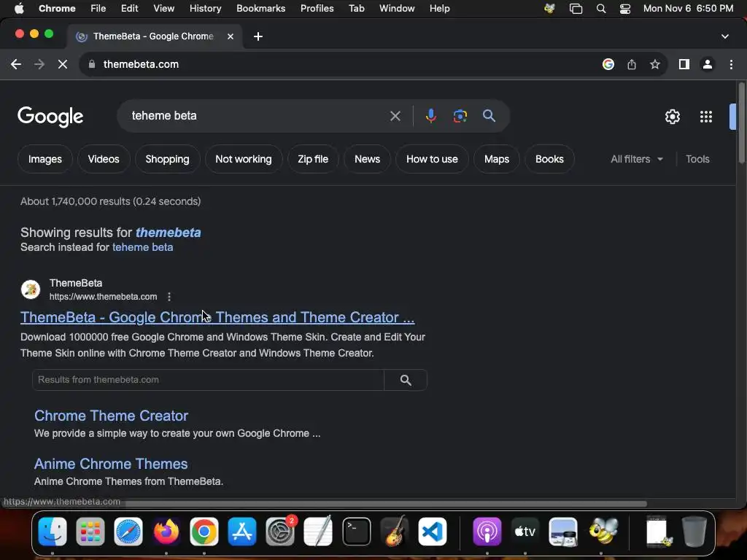The height and width of the screenshot is (560, 747).
Task: Open the App Store dock icon
Action: click(x=242, y=532)
